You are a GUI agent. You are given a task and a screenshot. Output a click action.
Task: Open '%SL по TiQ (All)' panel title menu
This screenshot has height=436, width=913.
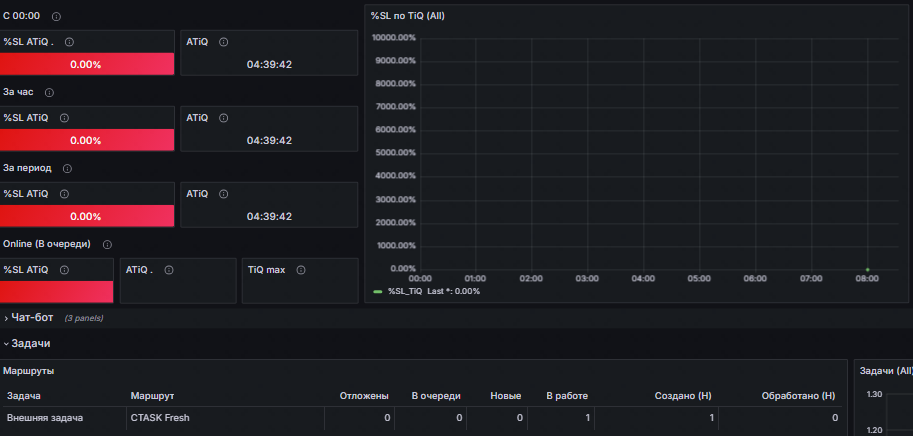point(408,16)
